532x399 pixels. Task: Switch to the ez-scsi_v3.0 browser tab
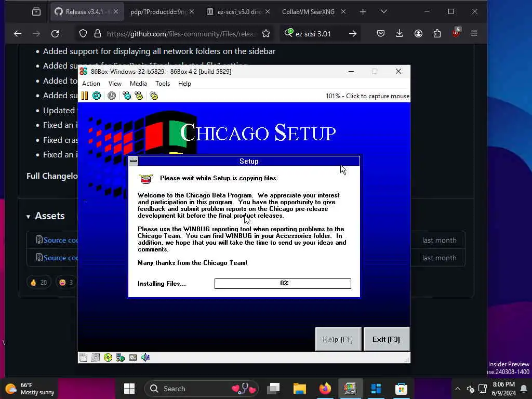(x=238, y=12)
